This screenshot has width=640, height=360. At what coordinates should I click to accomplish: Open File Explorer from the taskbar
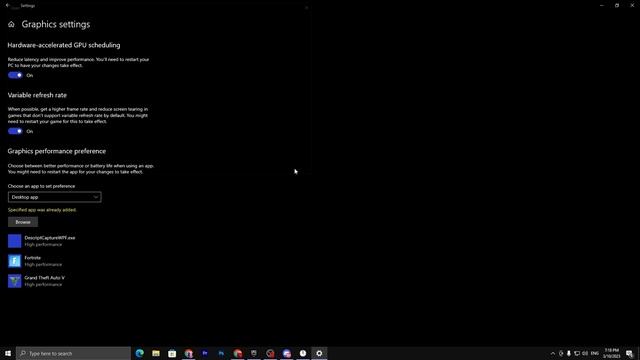pyautogui.click(x=156, y=353)
